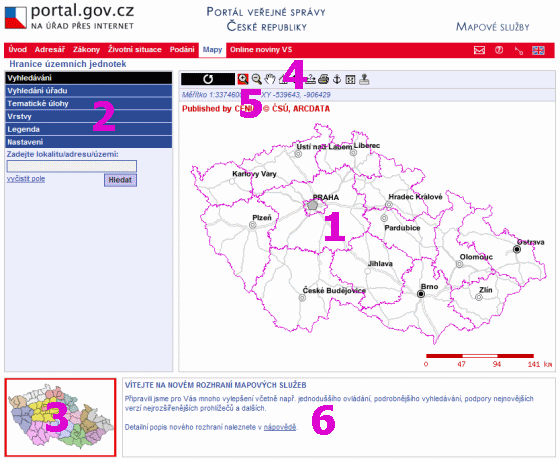Select the zoom in magnifier tool
Screen dimensions: 560x460
[243, 79]
